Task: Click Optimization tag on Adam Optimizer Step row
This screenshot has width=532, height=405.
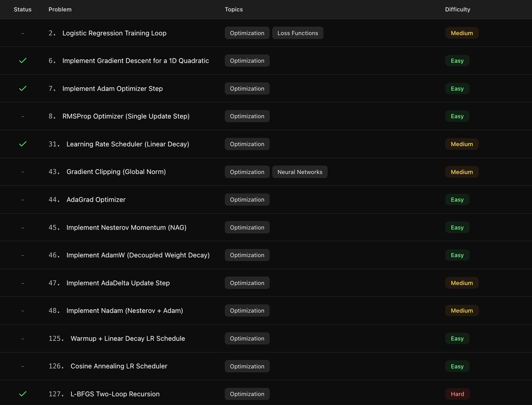Action: 247,89
